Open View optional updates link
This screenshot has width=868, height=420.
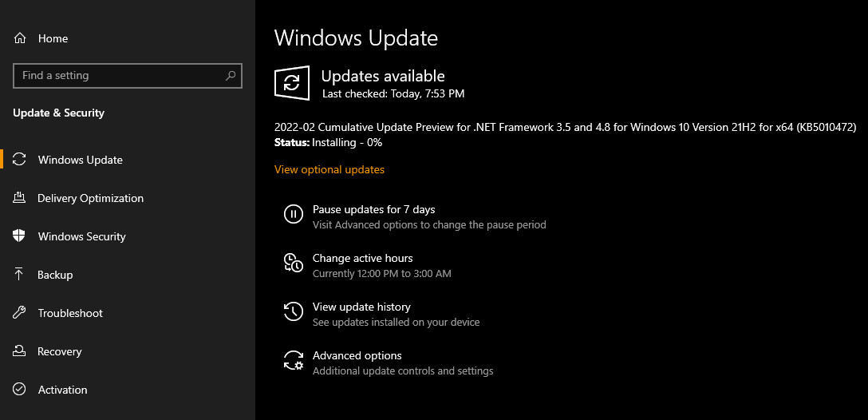pyautogui.click(x=329, y=169)
